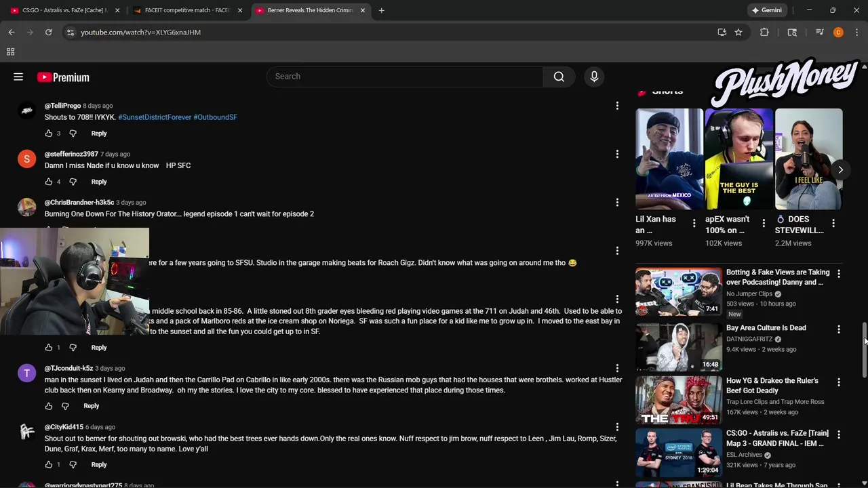Open side panel icon in toolbar
Viewport: 868px width, 488px height.
792,32
